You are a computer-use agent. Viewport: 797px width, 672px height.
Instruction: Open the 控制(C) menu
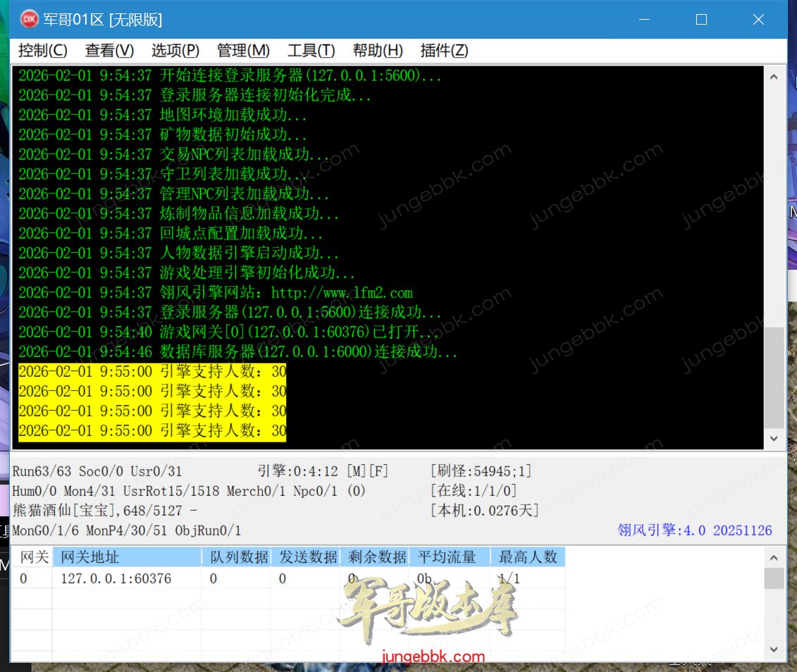pyautogui.click(x=42, y=51)
